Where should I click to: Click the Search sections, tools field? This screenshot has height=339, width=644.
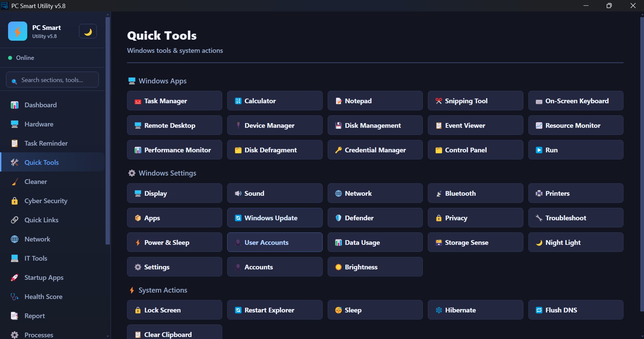[x=52, y=80]
